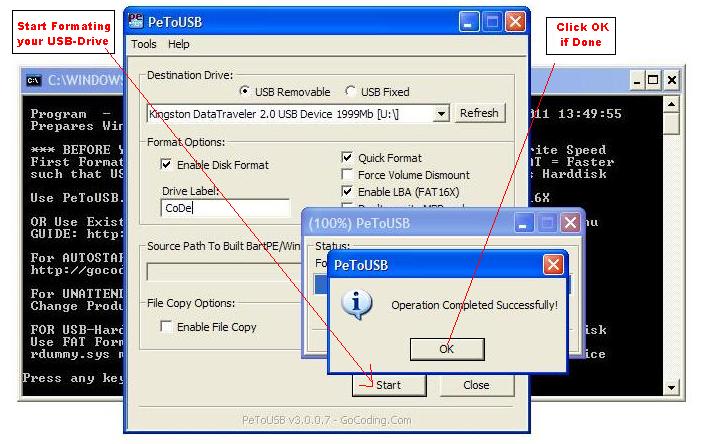706x444 pixels.
Task: Click OK in the completion dialog
Action: pos(447,349)
